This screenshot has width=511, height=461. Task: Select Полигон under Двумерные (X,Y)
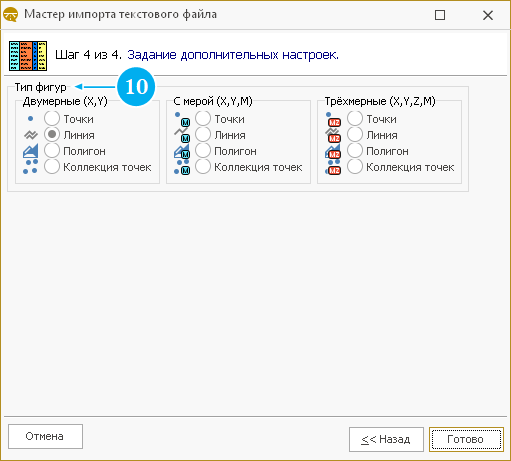click(x=75, y=151)
